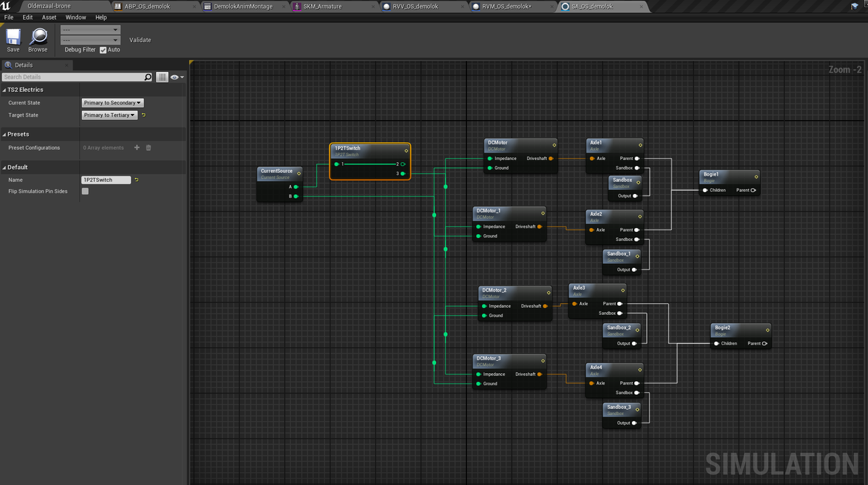Click the Impedance pin on DCMotor_1
The image size is (868, 485).
click(478, 227)
